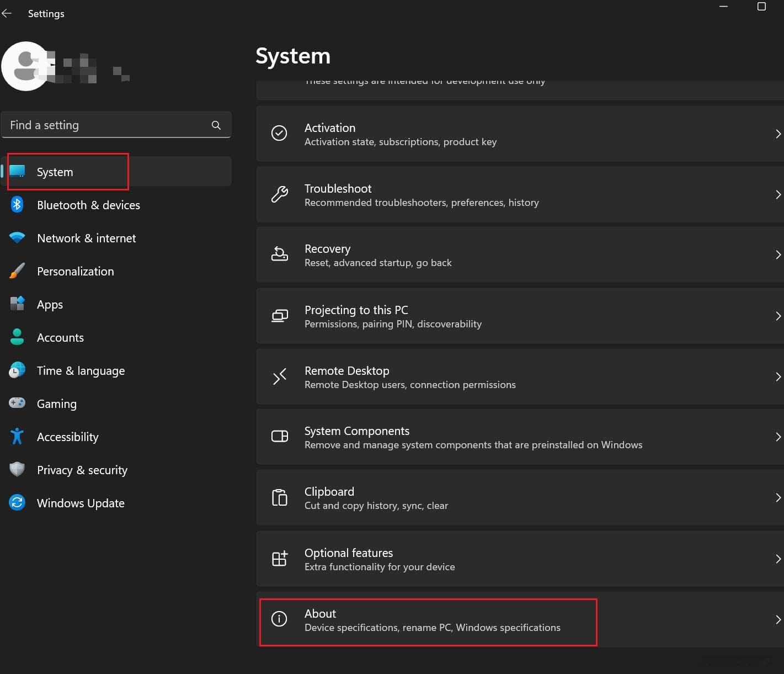Click the Find a setting search box
This screenshot has height=674, width=784.
[116, 125]
